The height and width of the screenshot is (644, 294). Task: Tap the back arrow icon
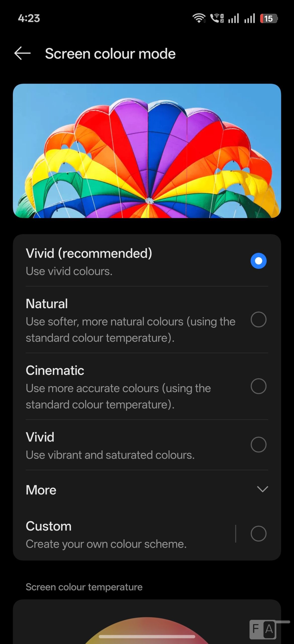[x=22, y=53]
